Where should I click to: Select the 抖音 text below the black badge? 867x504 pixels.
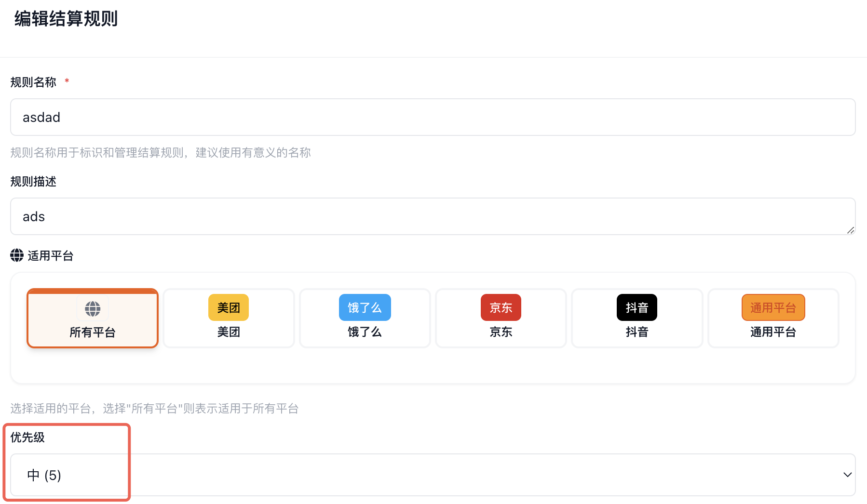pos(637,332)
